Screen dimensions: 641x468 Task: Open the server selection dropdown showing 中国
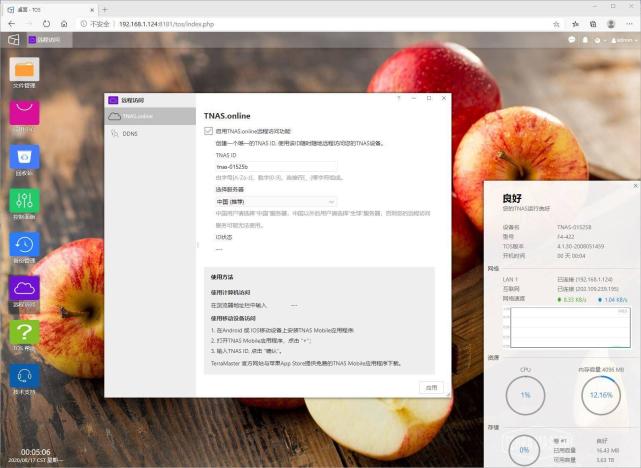276,202
